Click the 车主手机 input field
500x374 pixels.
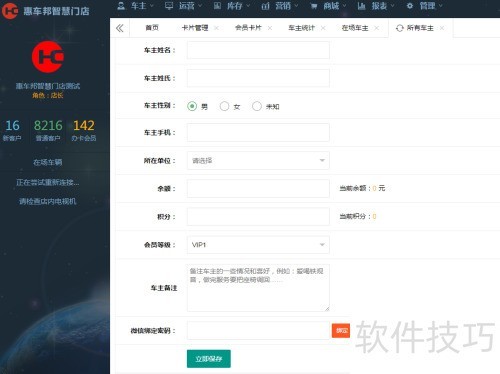tap(258, 132)
